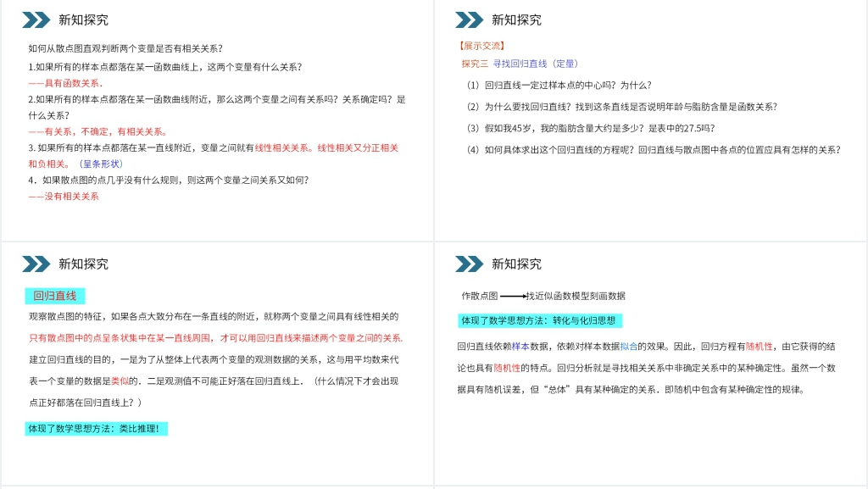Click the cyan box reading 转化与化归思想
The width and height of the screenshot is (868, 489).
(540, 321)
